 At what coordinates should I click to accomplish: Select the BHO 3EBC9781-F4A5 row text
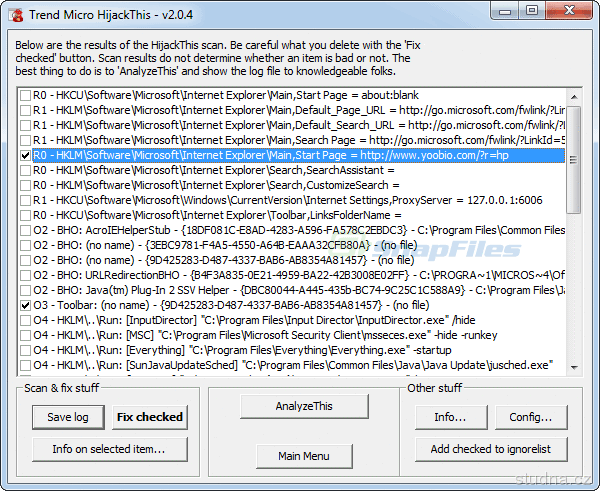pos(225,245)
